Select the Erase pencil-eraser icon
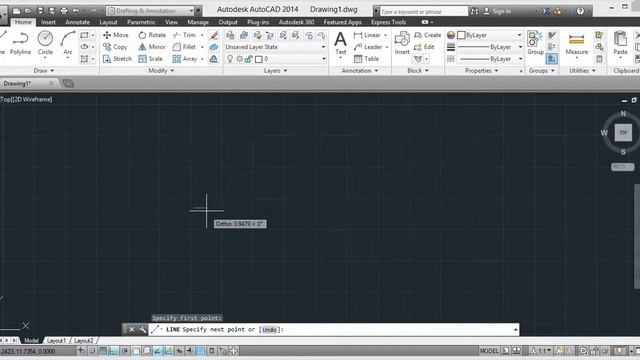The height and width of the screenshot is (360, 640). pyautogui.click(x=213, y=36)
